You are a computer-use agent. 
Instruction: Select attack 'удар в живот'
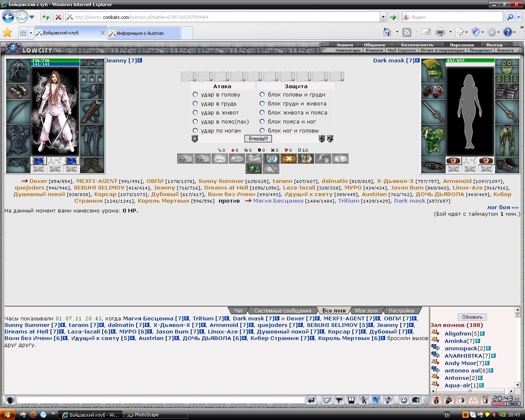coord(195,112)
